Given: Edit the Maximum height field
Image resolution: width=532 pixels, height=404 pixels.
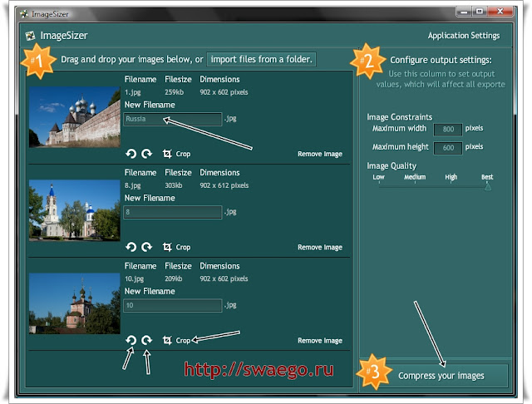Looking at the screenshot, I should tap(448, 148).
